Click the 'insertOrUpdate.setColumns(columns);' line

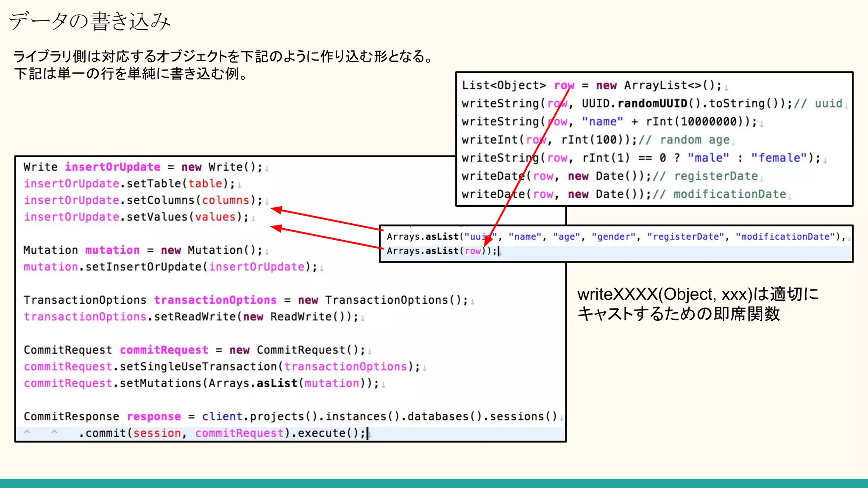tap(143, 200)
